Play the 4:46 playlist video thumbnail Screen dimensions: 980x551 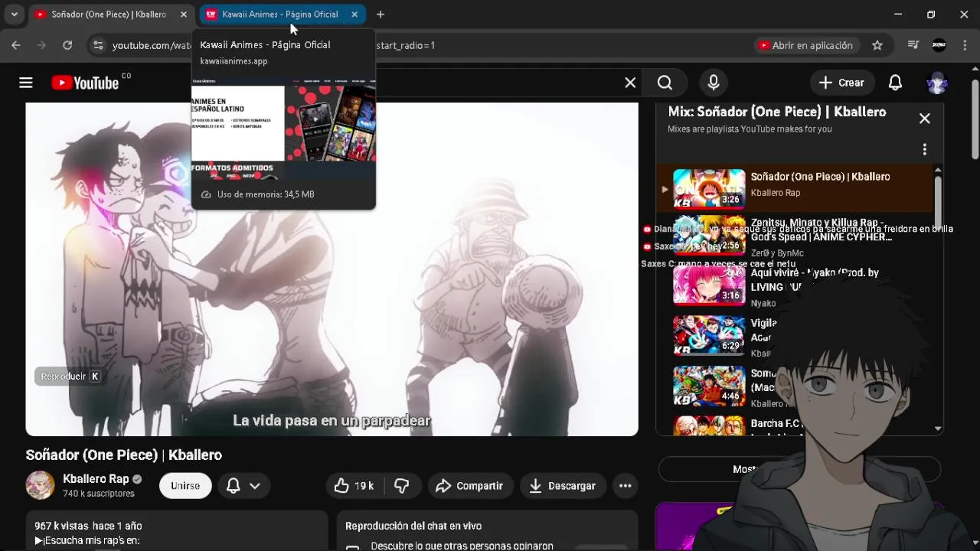(709, 386)
